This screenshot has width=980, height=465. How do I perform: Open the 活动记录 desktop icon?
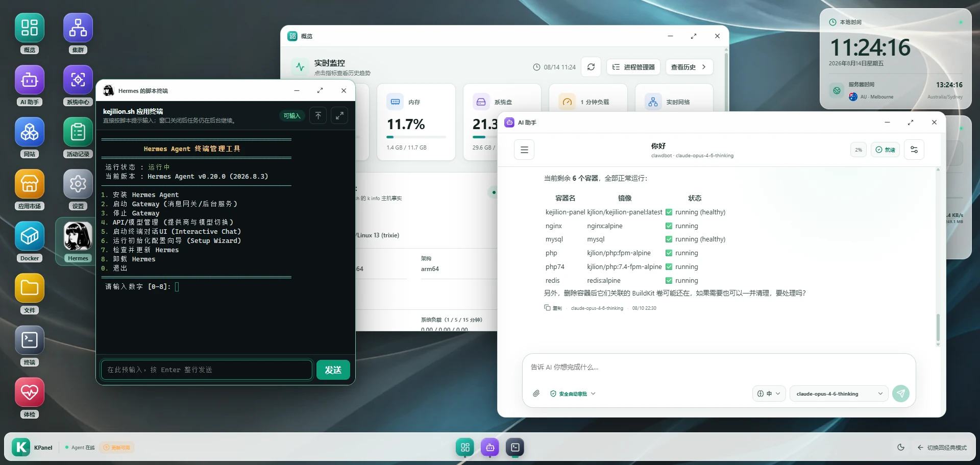coord(78,137)
